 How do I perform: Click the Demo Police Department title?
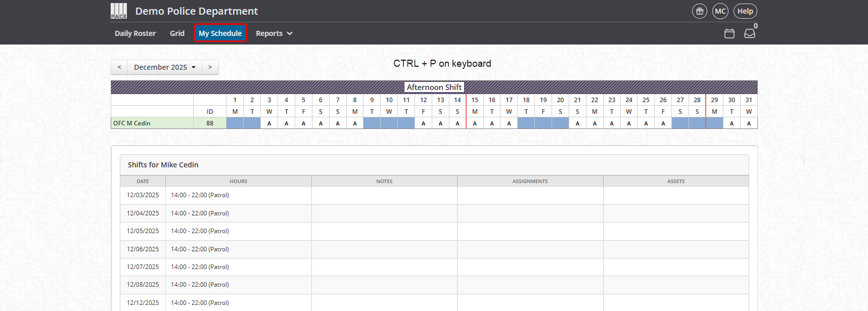[197, 11]
